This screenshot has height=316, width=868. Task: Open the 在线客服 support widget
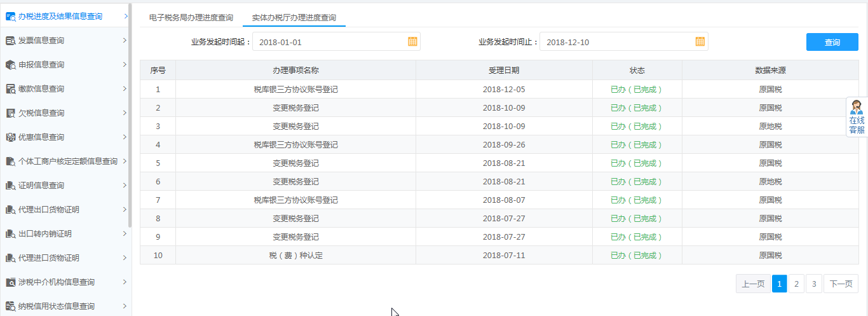857,117
